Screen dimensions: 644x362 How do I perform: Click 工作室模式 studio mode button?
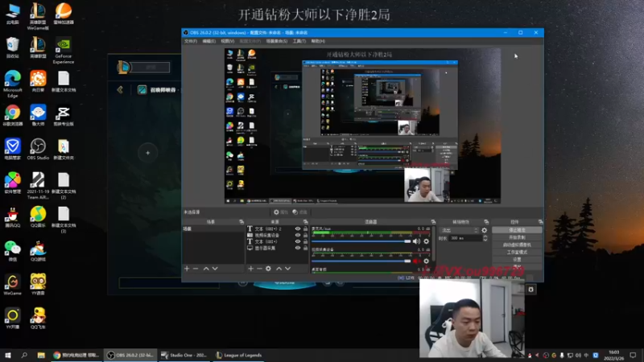(x=517, y=253)
